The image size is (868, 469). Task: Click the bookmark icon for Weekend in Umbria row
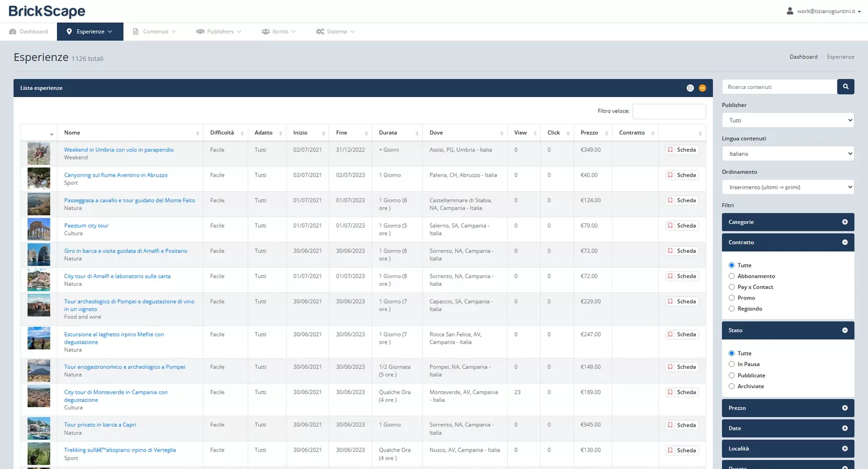point(671,150)
